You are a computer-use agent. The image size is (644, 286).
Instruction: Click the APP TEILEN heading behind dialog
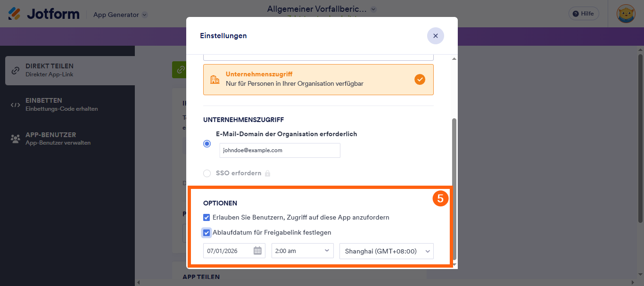201,277
